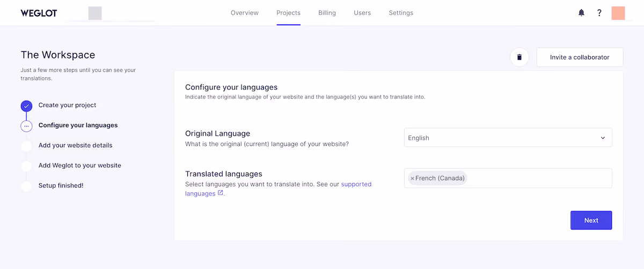Click the Configure your languages step icon

pos(26,126)
